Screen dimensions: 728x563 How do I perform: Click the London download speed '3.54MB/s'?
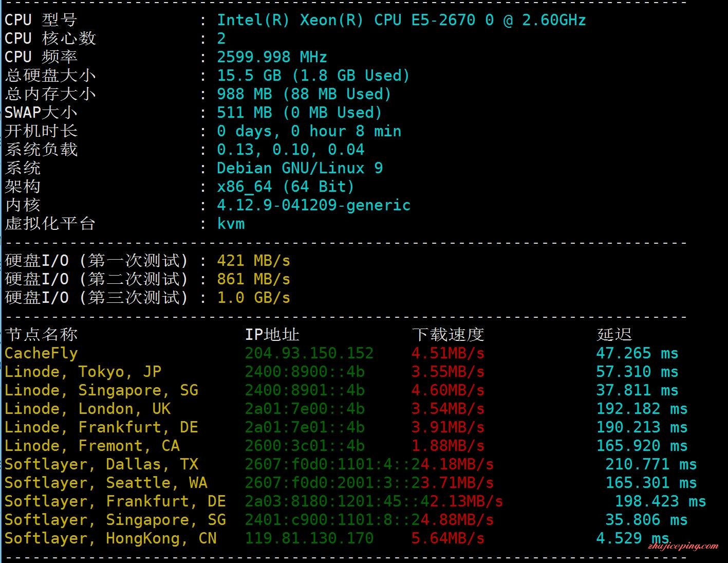(x=447, y=409)
